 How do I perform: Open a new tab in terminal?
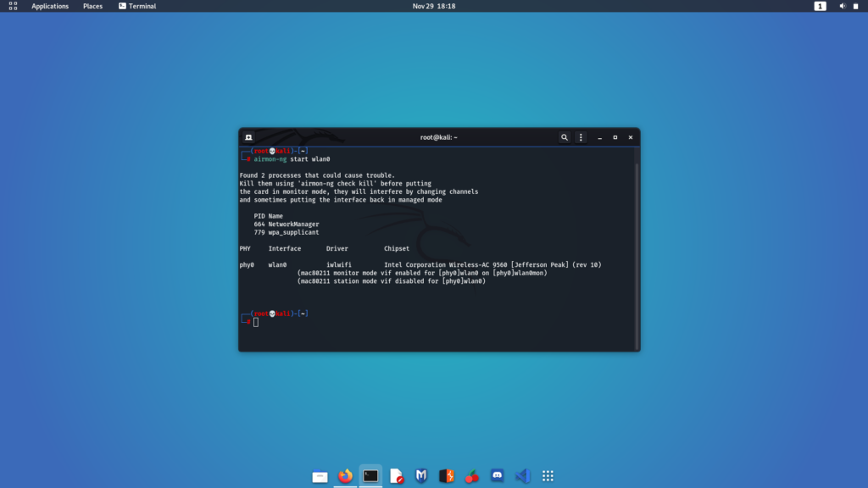[x=248, y=137]
